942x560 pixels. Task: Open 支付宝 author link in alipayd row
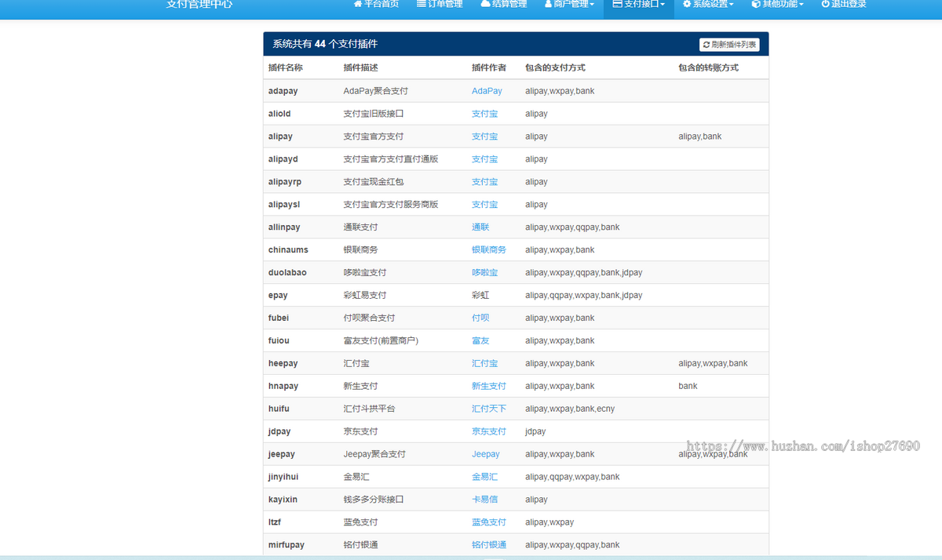484,159
